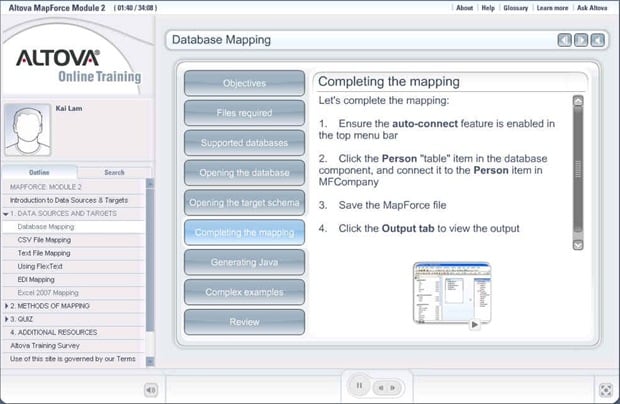Screen dimensions: 620x404
Task: Click content text scrollbar up arrow
Action: point(578,101)
